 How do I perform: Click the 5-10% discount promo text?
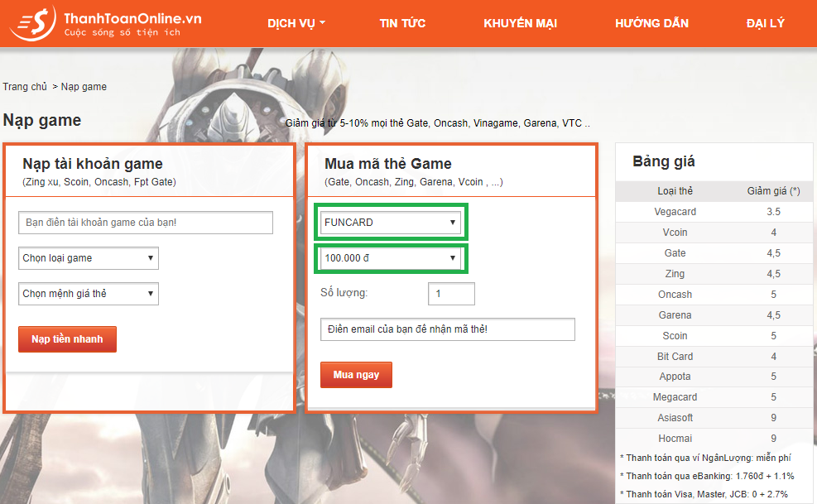point(438,123)
